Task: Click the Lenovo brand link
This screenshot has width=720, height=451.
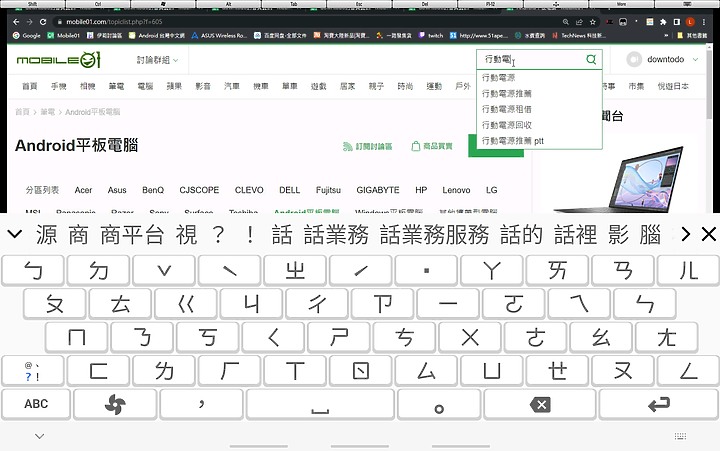Action: pyautogui.click(x=456, y=190)
